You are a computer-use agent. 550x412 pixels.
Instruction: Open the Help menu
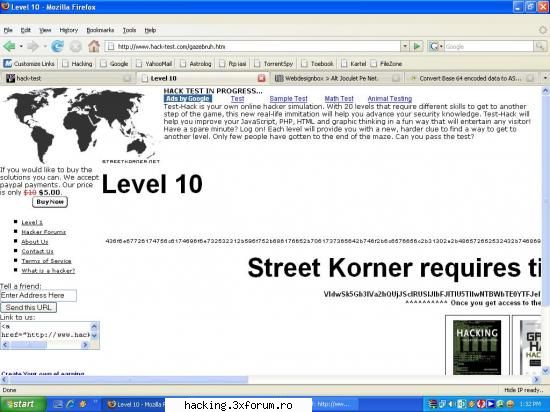(x=150, y=30)
